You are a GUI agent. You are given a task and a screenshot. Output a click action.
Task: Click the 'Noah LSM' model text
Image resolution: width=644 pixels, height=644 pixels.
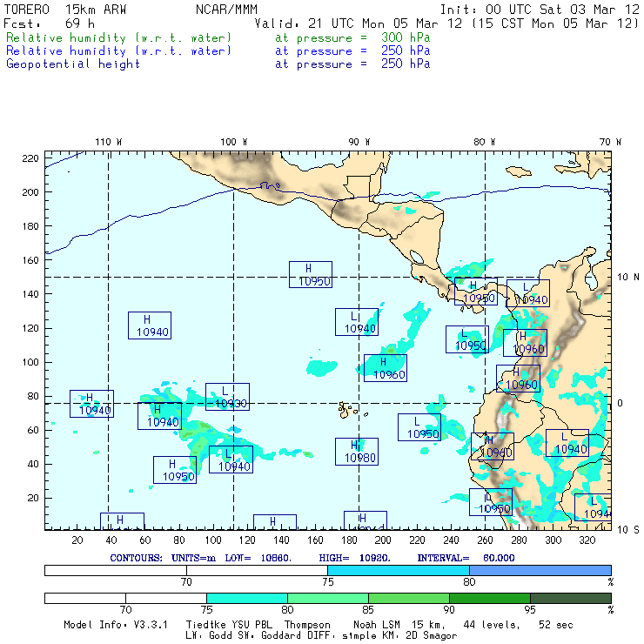(x=377, y=625)
